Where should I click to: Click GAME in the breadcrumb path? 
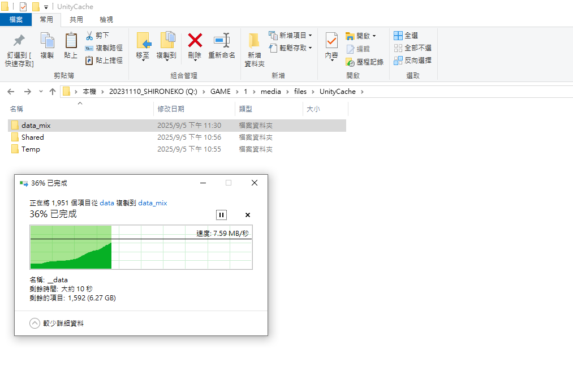(221, 92)
